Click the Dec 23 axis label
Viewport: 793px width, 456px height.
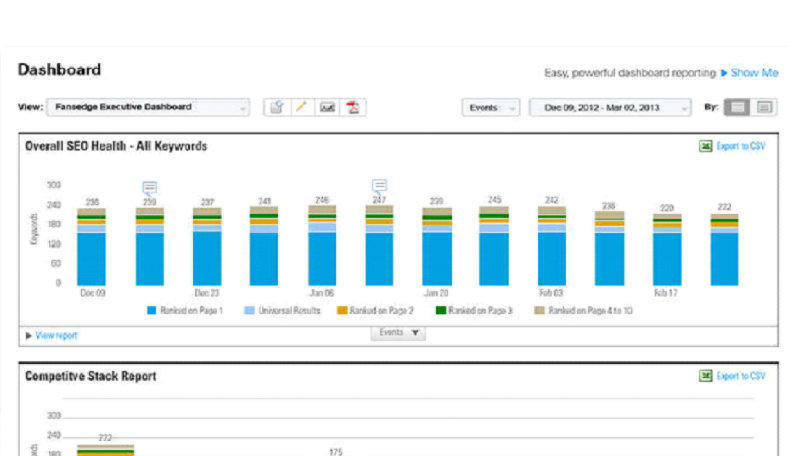click(207, 293)
